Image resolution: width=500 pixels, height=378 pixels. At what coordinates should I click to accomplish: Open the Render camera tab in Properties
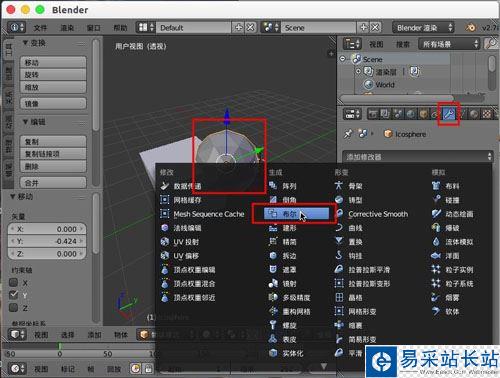click(373, 114)
